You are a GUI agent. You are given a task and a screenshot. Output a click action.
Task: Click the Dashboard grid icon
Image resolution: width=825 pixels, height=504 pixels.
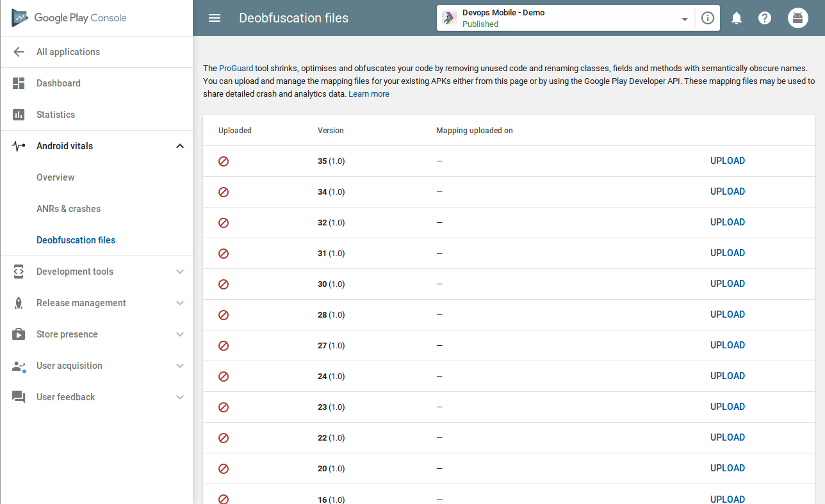[x=19, y=83]
